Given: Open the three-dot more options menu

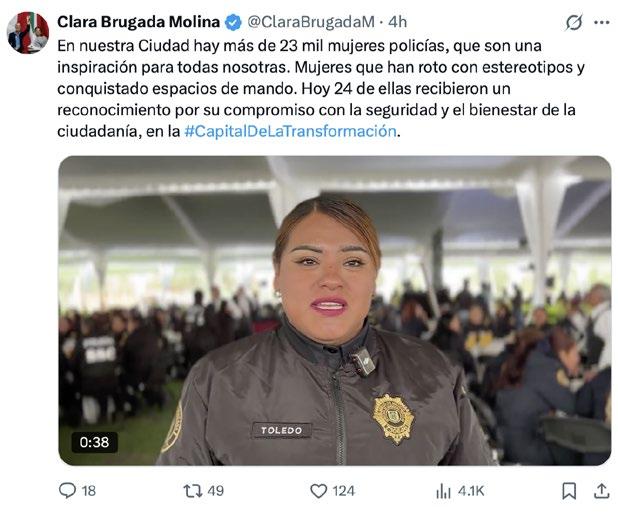Looking at the screenshot, I should click(601, 22).
